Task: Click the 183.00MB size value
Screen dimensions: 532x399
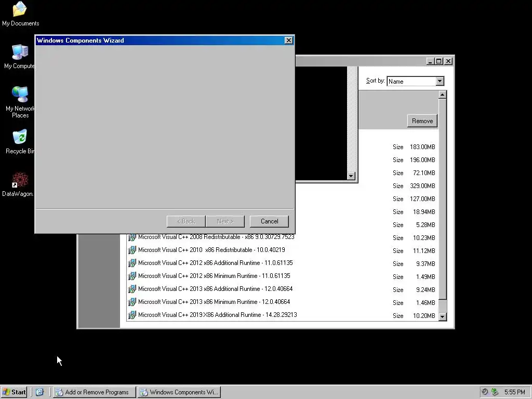Action: (x=422, y=147)
